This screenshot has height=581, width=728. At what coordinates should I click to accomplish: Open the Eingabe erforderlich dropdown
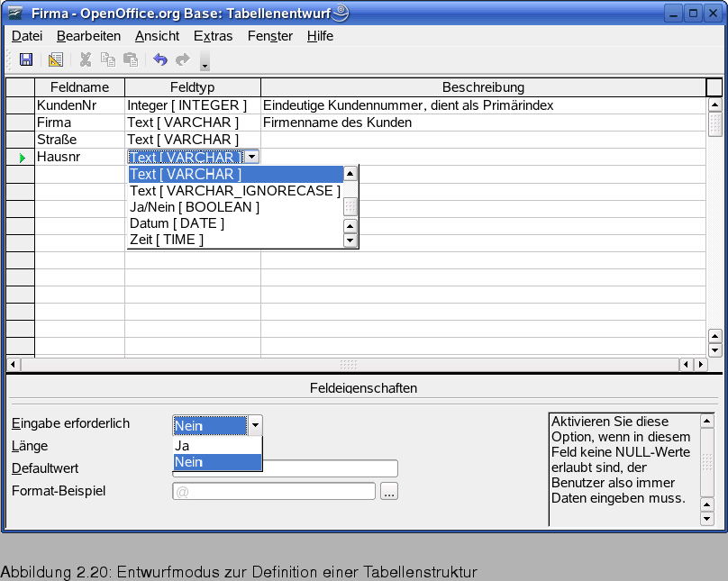[253, 423]
